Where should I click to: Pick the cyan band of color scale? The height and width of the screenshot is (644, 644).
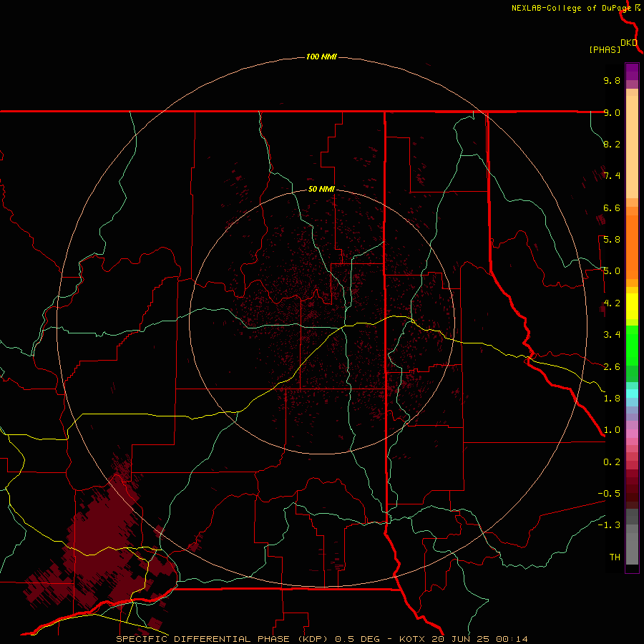coord(632,394)
